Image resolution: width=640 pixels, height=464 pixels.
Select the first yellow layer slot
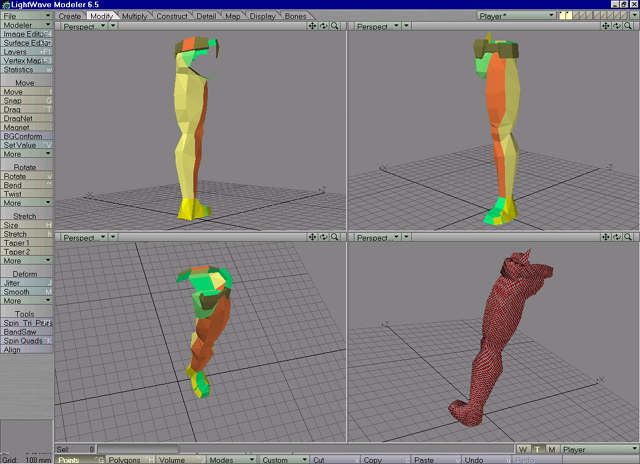click(x=562, y=16)
